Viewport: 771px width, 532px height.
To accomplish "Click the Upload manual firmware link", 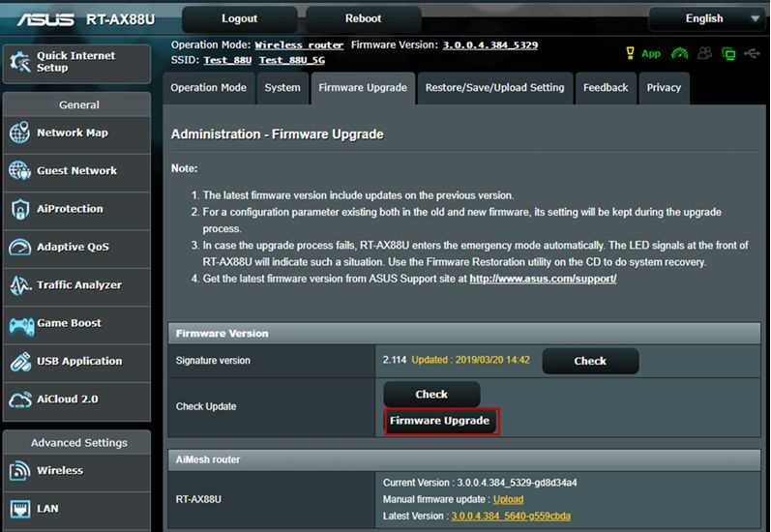I will (508, 499).
